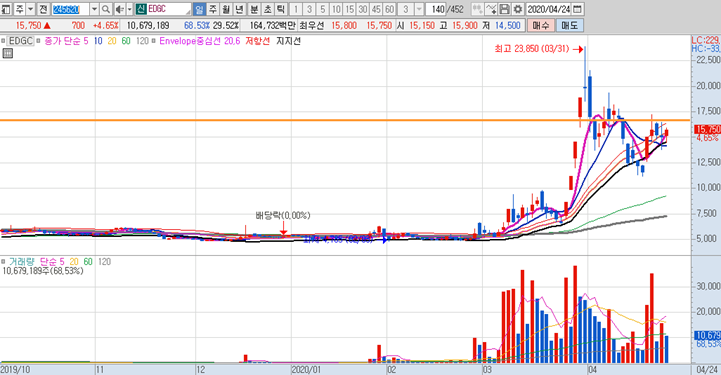Click the Envelope중심선 20,6 legend label

coord(200,41)
